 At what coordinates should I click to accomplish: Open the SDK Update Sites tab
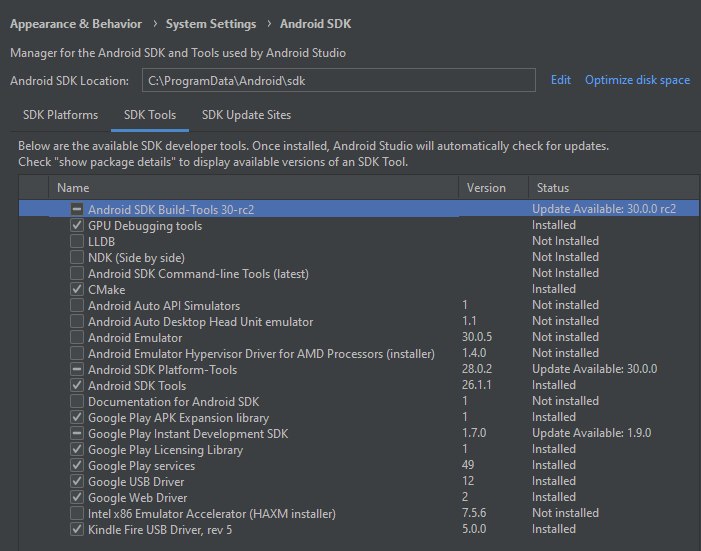click(246, 115)
